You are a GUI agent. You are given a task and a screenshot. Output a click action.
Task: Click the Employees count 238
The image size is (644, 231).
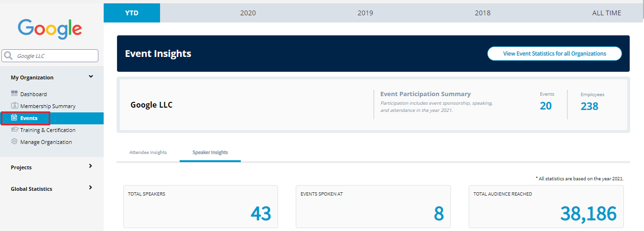pos(590,106)
